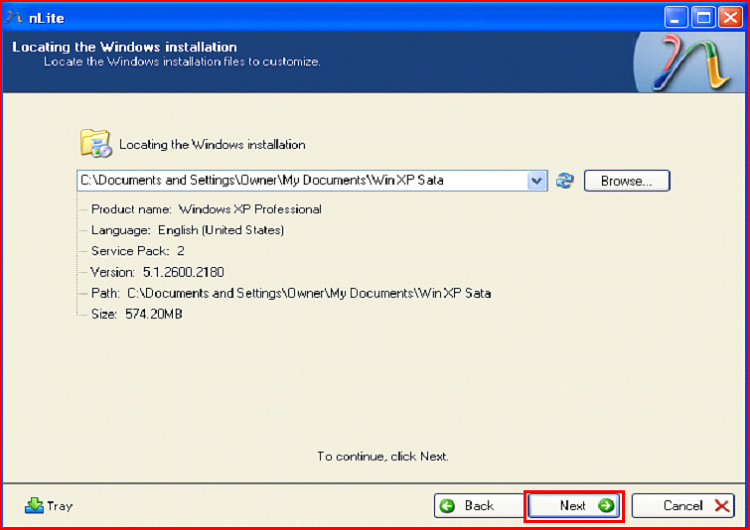Select the "Path:" info row
Image resolution: width=750 pixels, height=530 pixels.
coord(291,293)
